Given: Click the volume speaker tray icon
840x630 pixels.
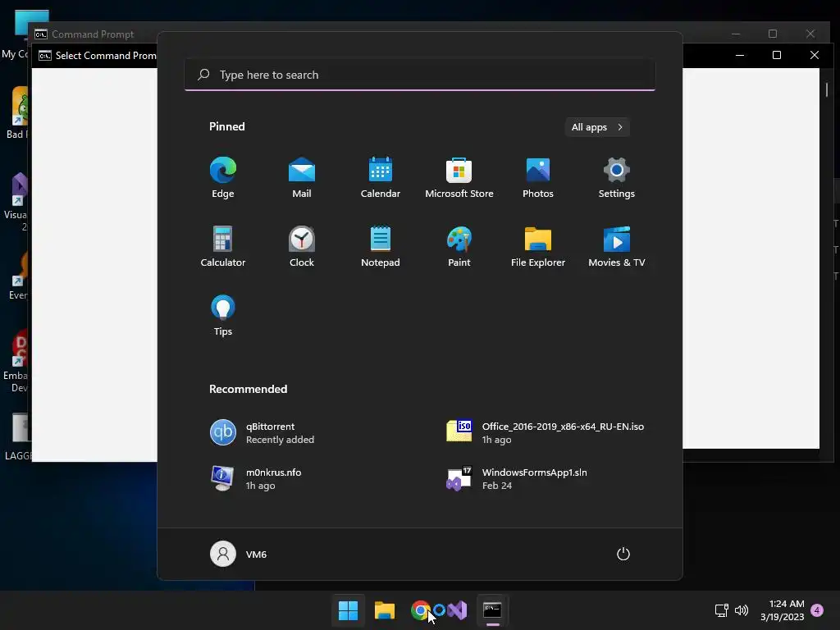Looking at the screenshot, I should pyautogui.click(x=742, y=610).
